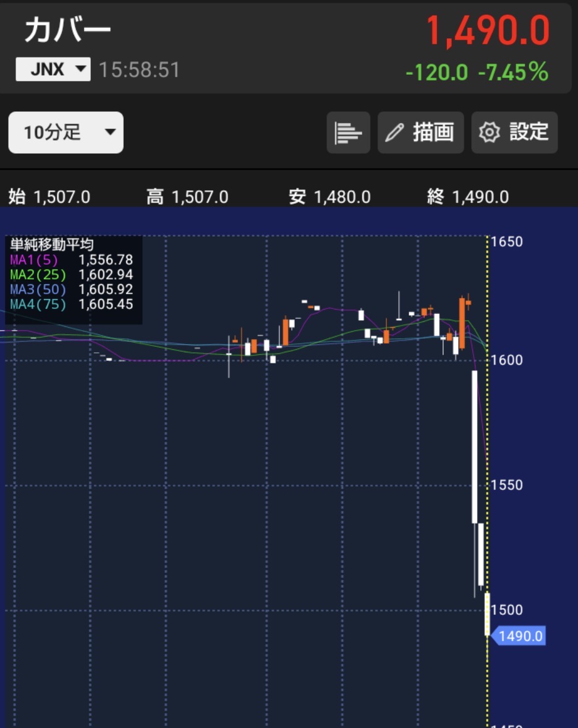Screen dimensions: 578x728
Task: Open the price-volume bar chart icon
Action: tap(348, 132)
